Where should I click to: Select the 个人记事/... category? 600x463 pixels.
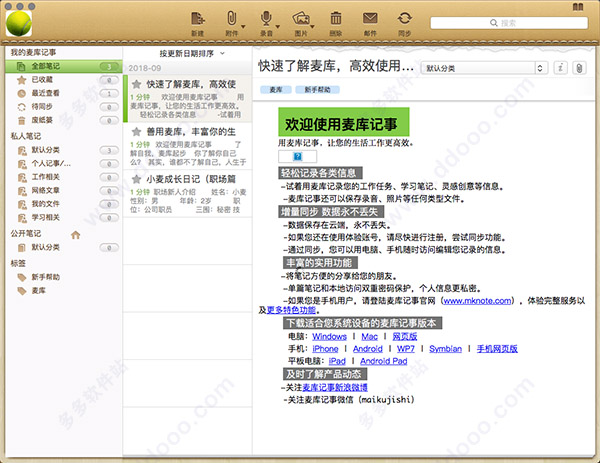click(64, 163)
